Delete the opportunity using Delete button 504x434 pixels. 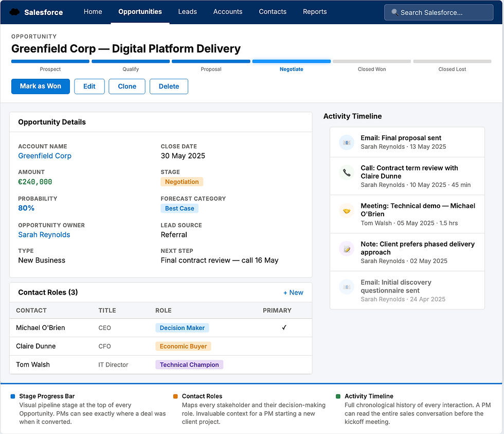169,86
